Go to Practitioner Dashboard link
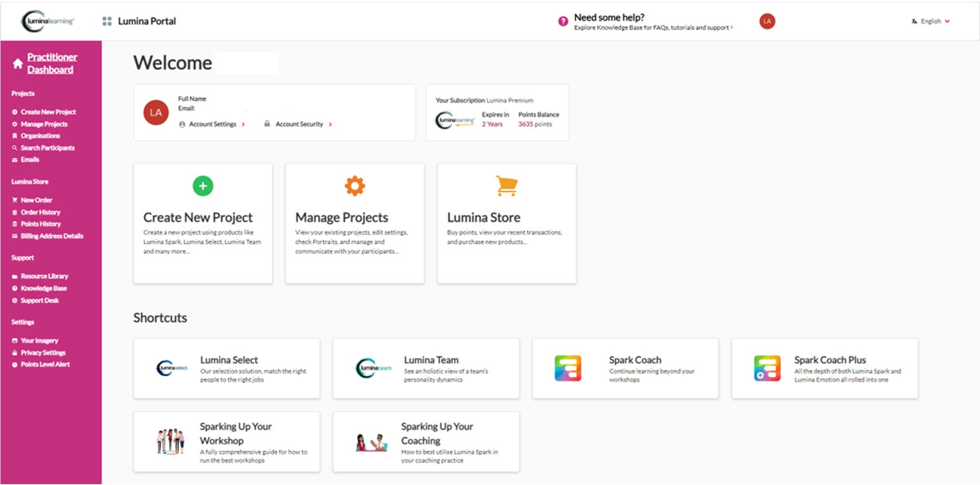The image size is (980, 485). tap(52, 63)
